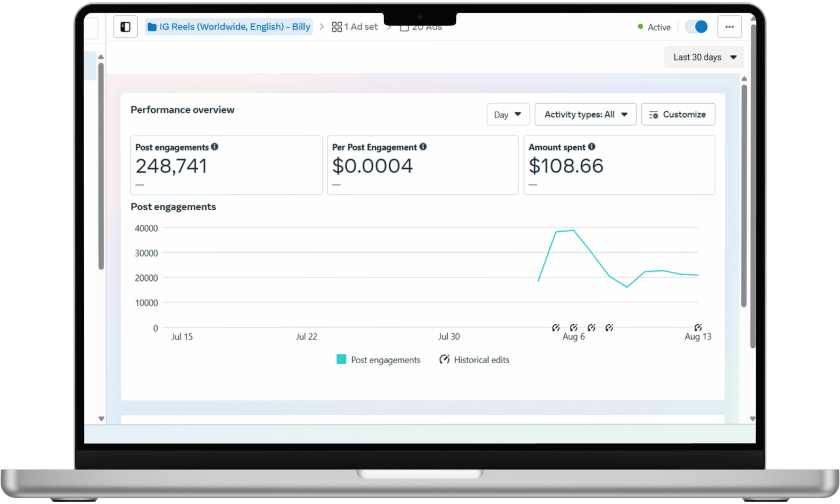This screenshot has height=504, width=840.
Task: Click the Post engagements legend color swatch
Action: (341, 359)
